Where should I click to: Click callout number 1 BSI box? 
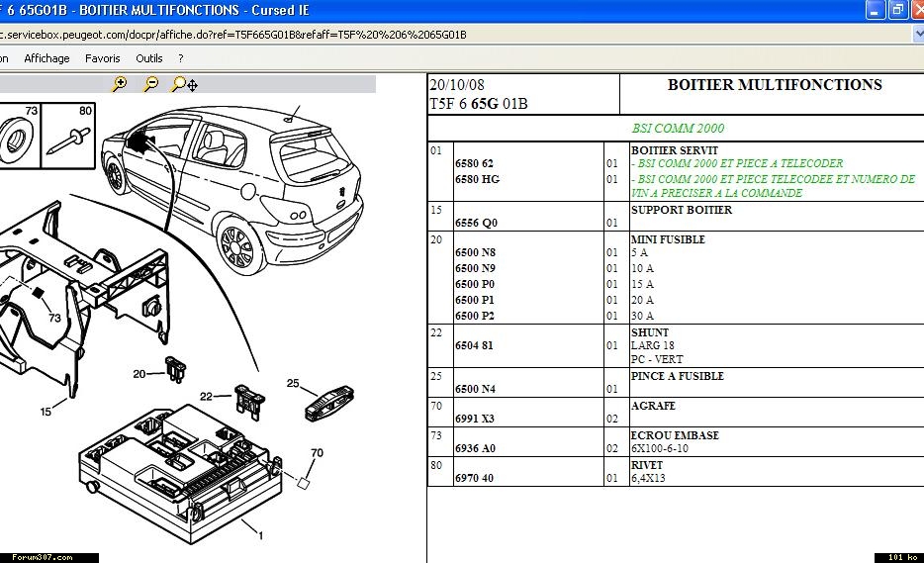pos(260,536)
